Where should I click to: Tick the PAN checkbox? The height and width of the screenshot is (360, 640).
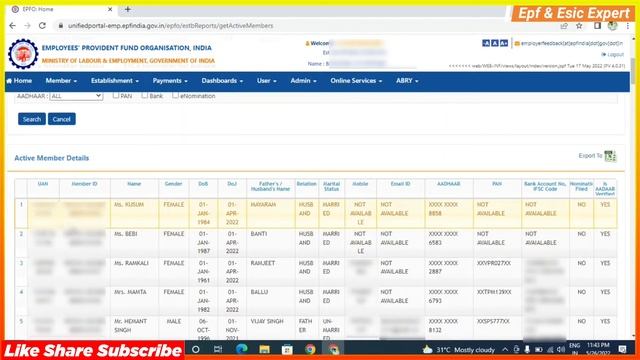116,96
